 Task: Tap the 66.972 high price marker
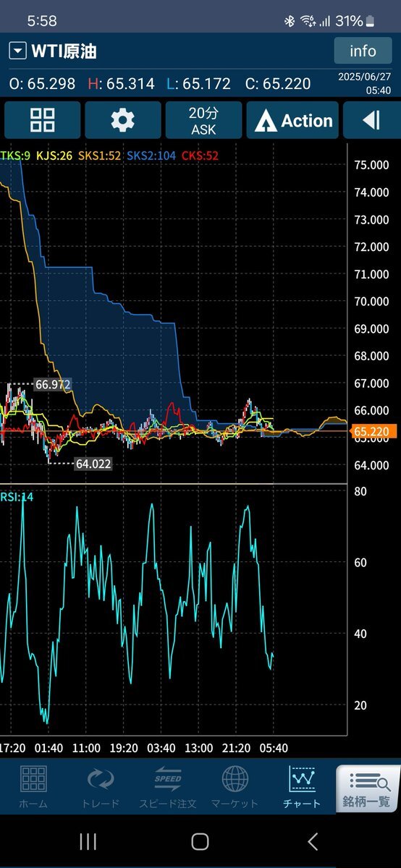point(52,385)
